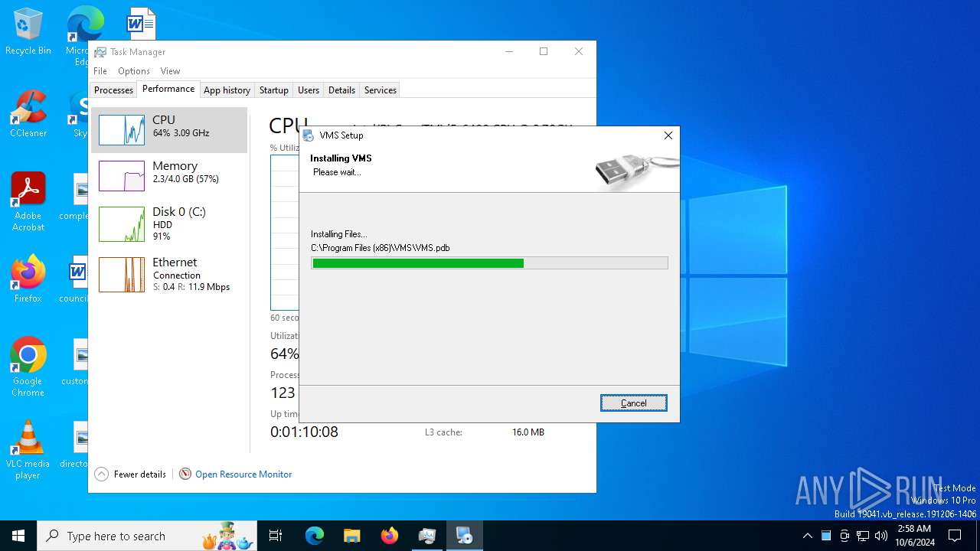Click the L3 cache value 16.0 MB
This screenshot has width=980, height=551.
coord(528,432)
